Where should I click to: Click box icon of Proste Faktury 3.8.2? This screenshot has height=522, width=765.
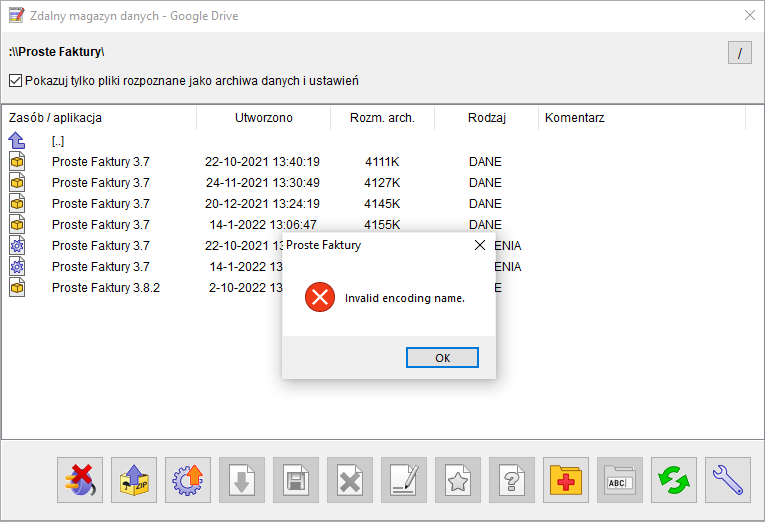click(17, 287)
